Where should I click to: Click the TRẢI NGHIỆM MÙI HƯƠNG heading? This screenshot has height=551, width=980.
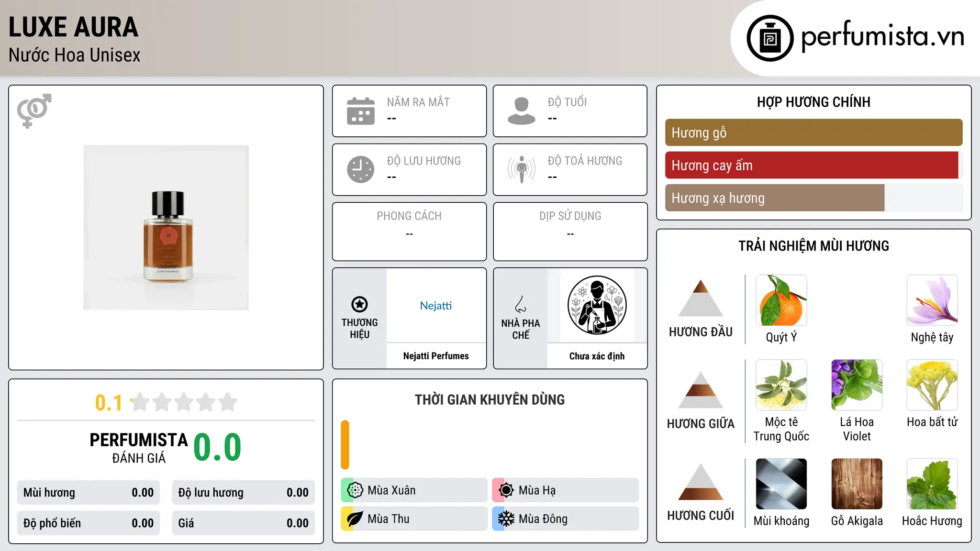click(813, 246)
